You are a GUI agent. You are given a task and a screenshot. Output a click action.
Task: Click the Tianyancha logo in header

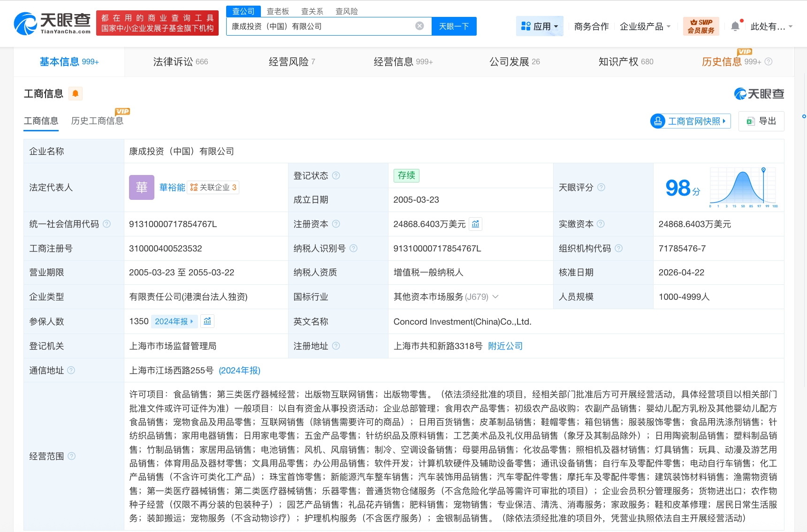point(52,23)
